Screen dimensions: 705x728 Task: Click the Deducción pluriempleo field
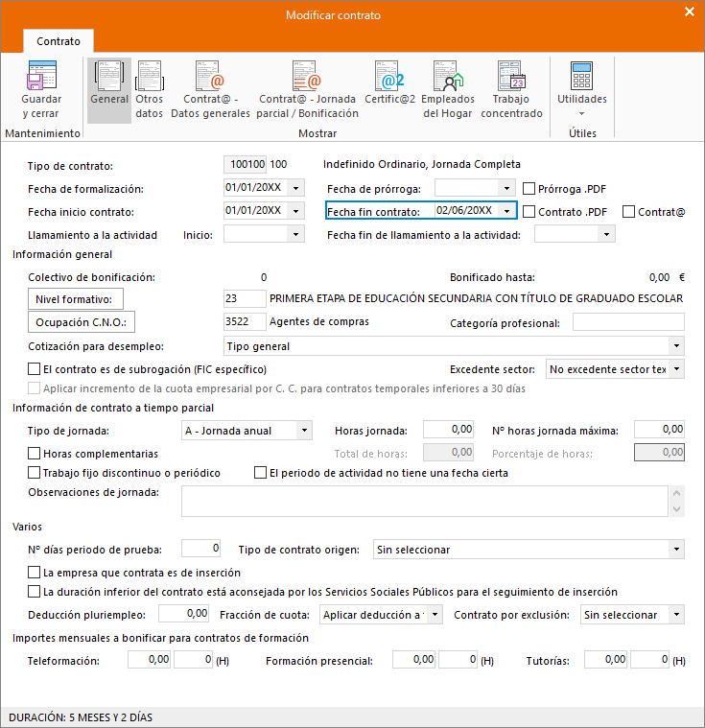tap(183, 613)
